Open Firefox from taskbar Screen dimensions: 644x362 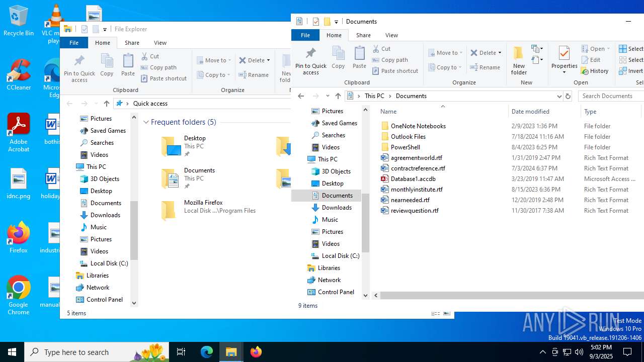pos(256,352)
